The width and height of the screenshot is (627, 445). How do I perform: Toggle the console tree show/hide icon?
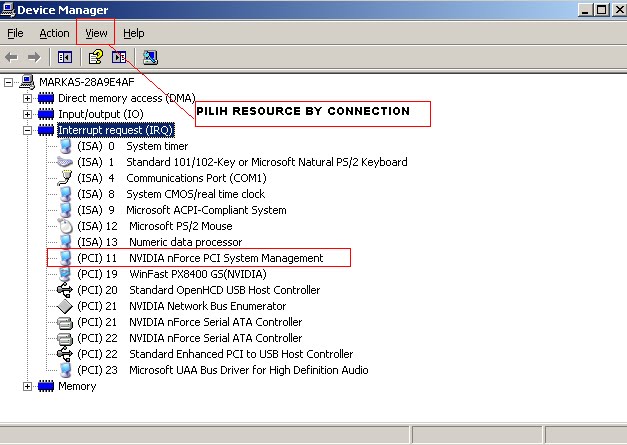pos(65,57)
